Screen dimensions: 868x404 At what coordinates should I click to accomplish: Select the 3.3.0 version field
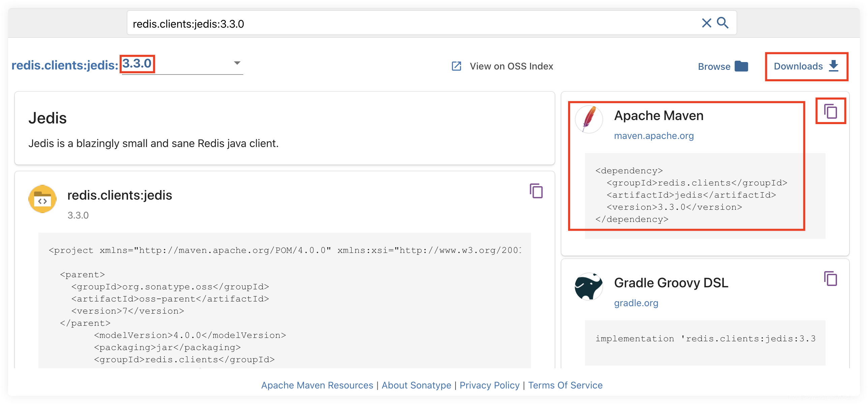182,64
